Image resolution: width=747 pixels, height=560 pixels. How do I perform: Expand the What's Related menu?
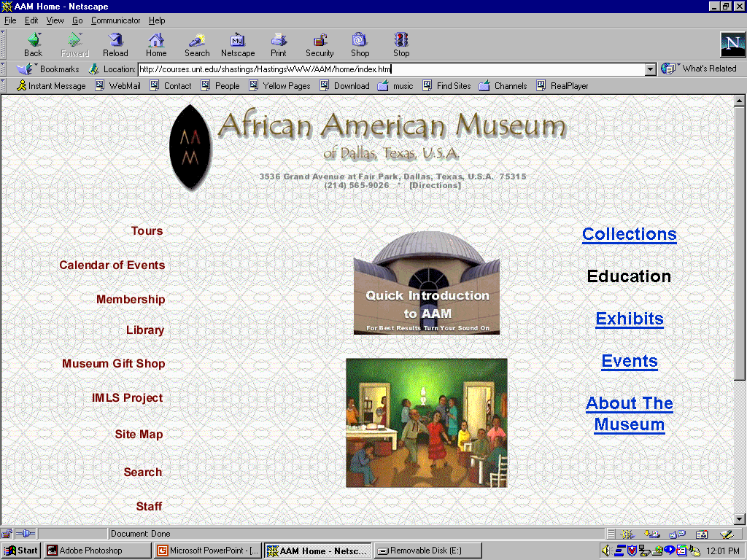[x=701, y=69]
